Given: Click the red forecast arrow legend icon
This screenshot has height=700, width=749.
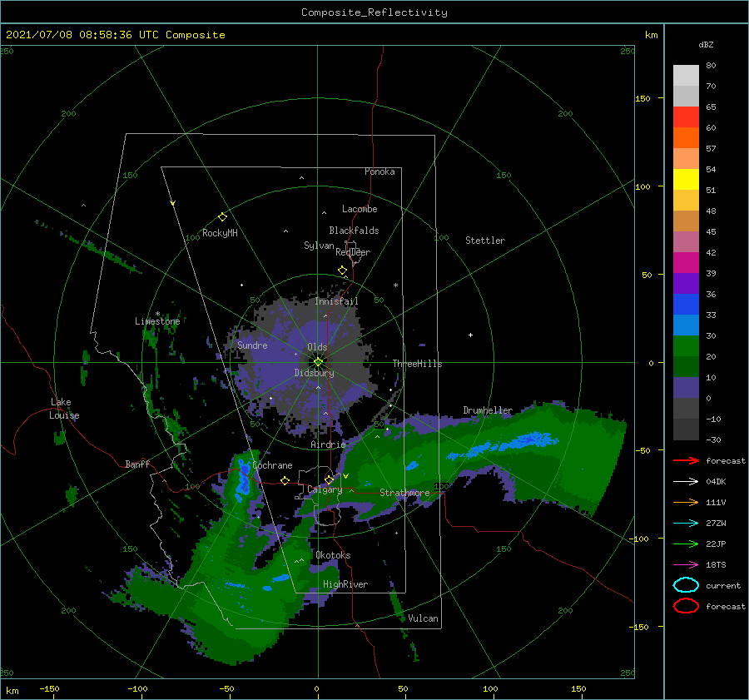Looking at the screenshot, I should pos(686,460).
